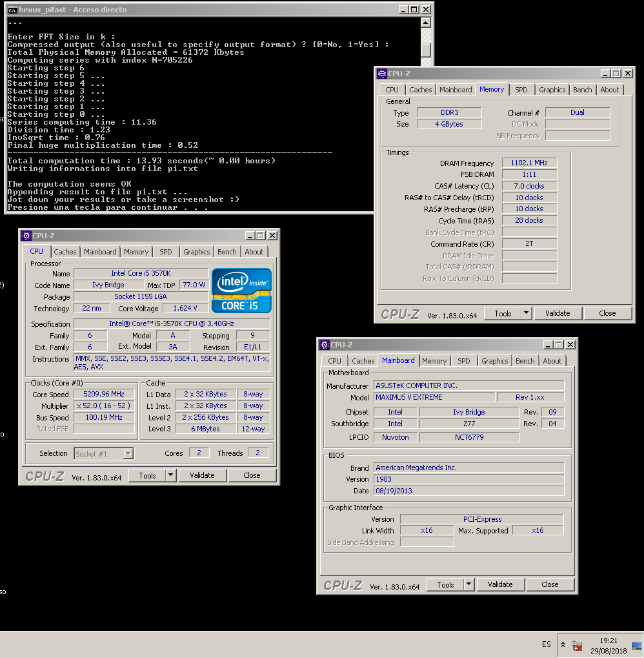Click the Tools button in the Memory window

503,313
